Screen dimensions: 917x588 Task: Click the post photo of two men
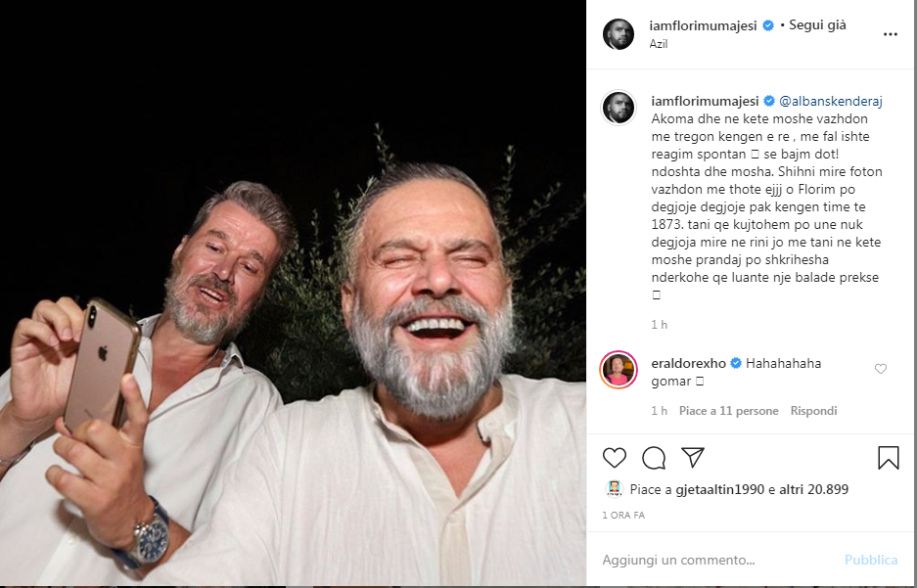(294, 294)
